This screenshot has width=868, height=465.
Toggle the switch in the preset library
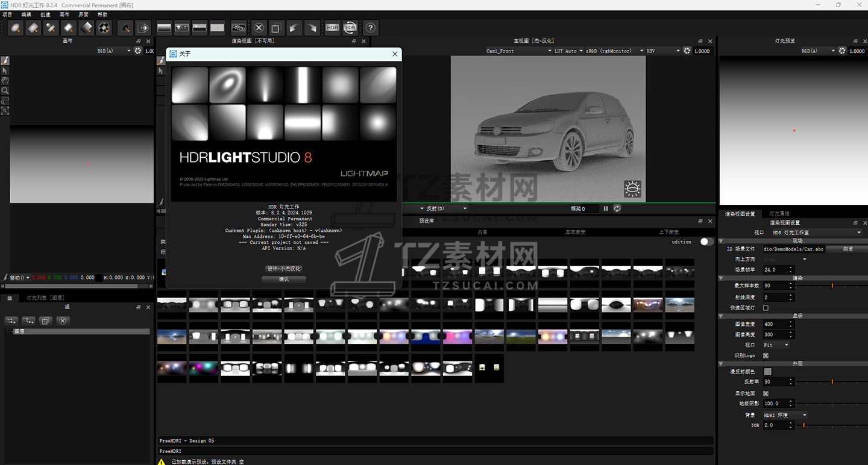pyautogui.click(x=706, y=242)
